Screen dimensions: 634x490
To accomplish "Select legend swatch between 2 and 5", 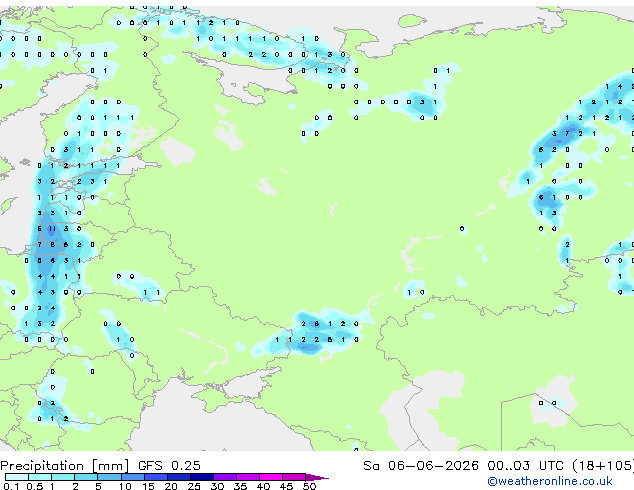I will [x=86, y=477].
